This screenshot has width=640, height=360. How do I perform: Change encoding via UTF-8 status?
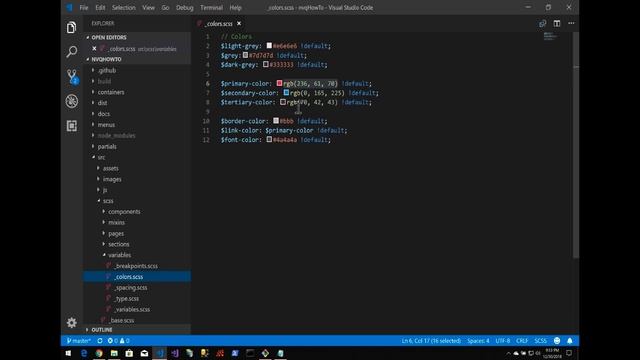pyautogui.click(x=502, y=341)
